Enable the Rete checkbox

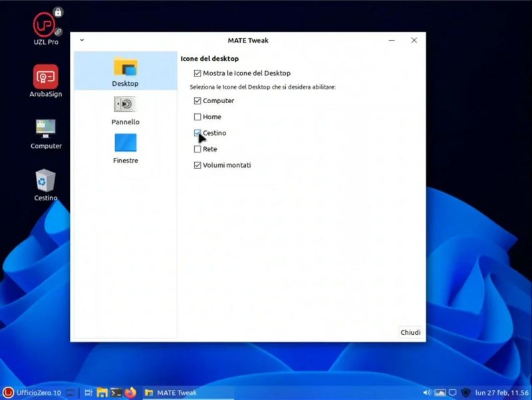click(198, 149)
